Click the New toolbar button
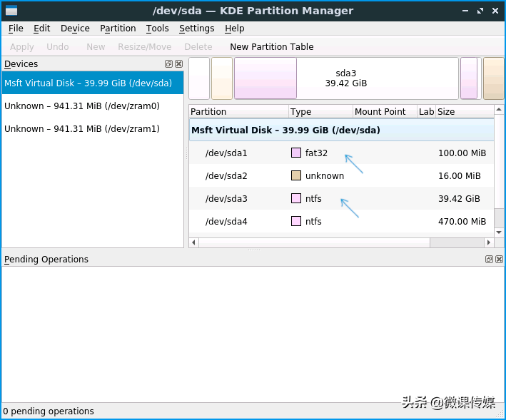Image resolution: width=506 pixels, height=420 pixels. click(x=96, y=47)
